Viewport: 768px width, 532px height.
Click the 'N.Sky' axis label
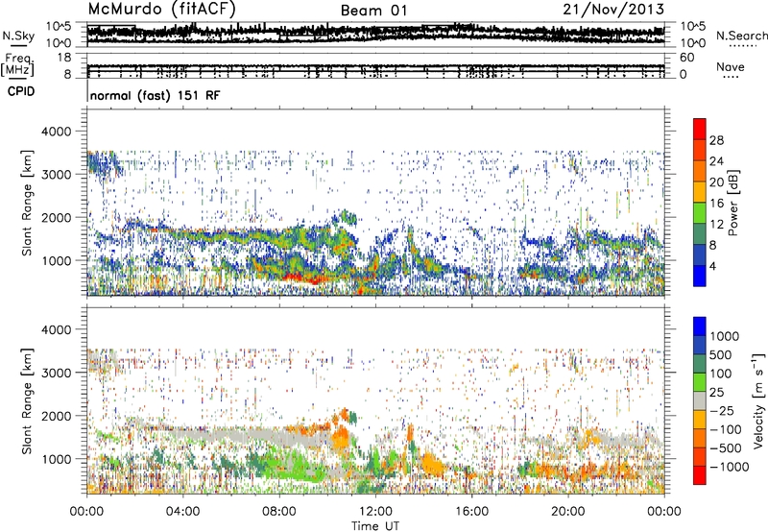pos(18,36)
